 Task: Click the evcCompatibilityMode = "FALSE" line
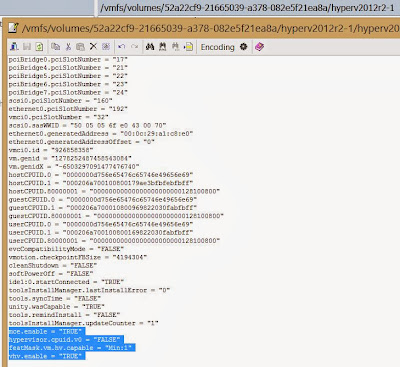pos(66,249)
